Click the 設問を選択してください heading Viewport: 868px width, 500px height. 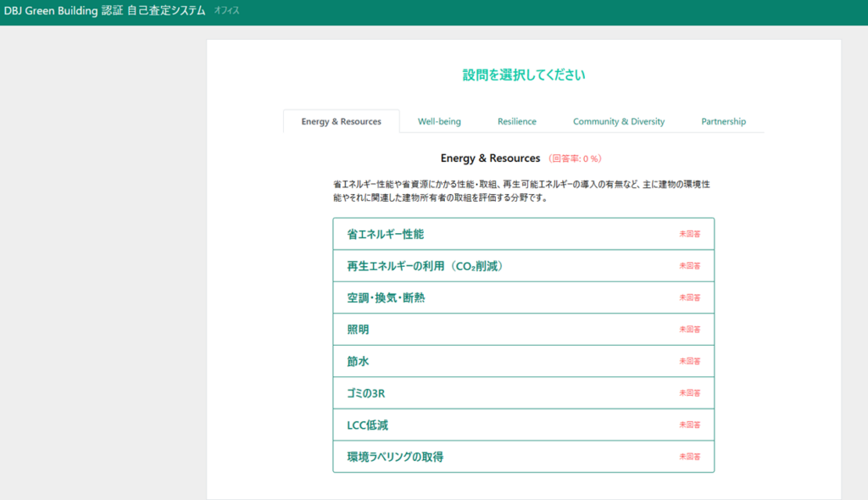click(523, 75)
